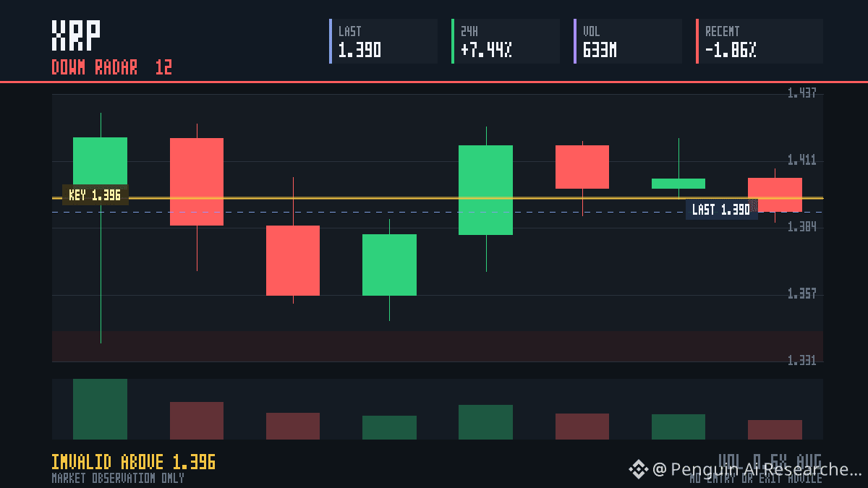Open the LAST 1.390 stat card

pos(383,41)
